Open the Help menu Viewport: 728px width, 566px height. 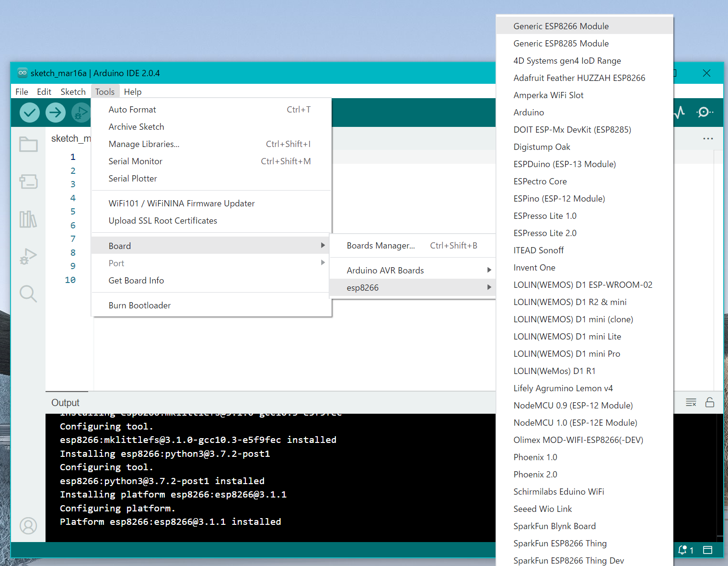[133, 91]
